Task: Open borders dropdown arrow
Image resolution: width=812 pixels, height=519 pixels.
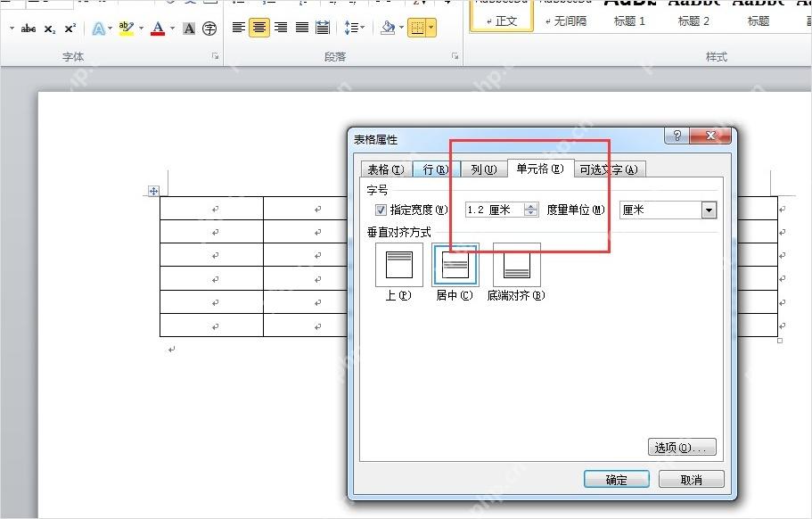Action: [x=431, y=28]
